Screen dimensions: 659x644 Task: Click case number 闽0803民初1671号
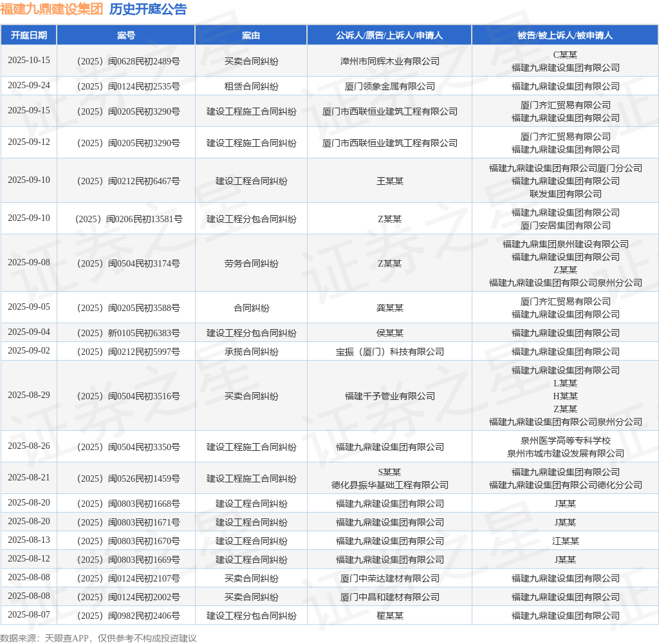click(x=129, y=523)
